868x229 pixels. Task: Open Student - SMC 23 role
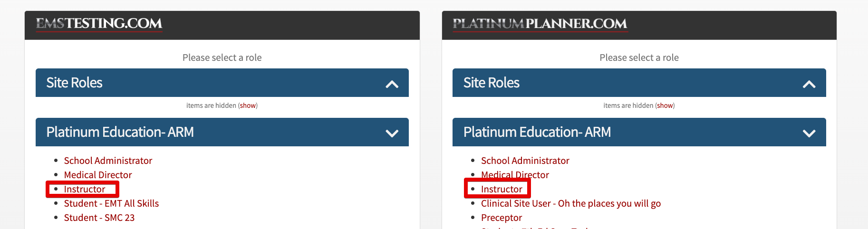(99, 218)
